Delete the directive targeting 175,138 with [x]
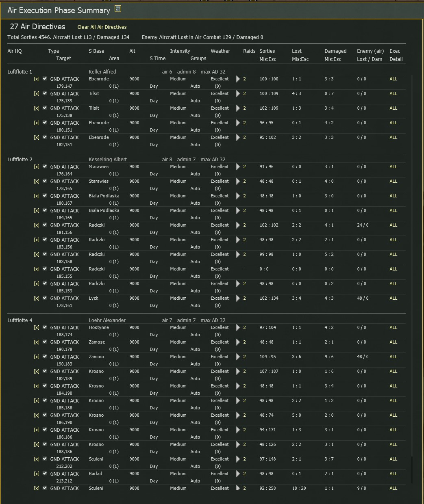424x504 pixels. (x=37, y=108)
